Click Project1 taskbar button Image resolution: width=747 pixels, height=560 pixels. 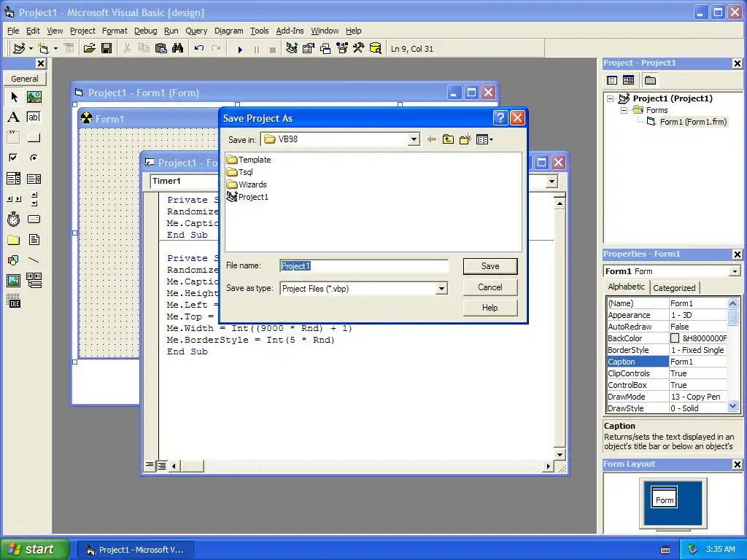tap(135, 550)
